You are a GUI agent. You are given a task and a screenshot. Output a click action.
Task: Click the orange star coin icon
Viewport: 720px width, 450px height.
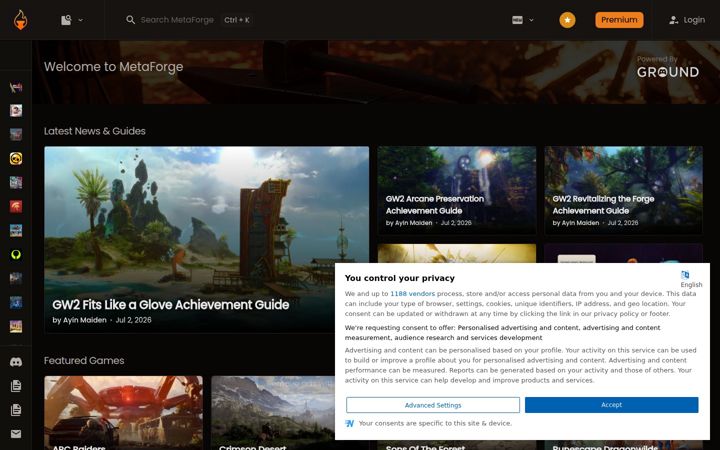tap(567, 20)
